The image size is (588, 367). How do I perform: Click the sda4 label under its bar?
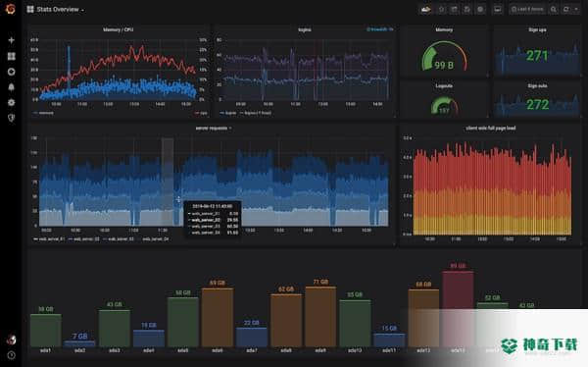pos(149,350)
